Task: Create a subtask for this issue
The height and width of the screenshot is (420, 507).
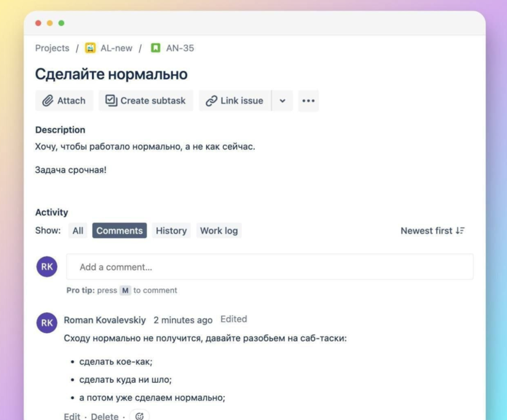Action: coord(146,101)
